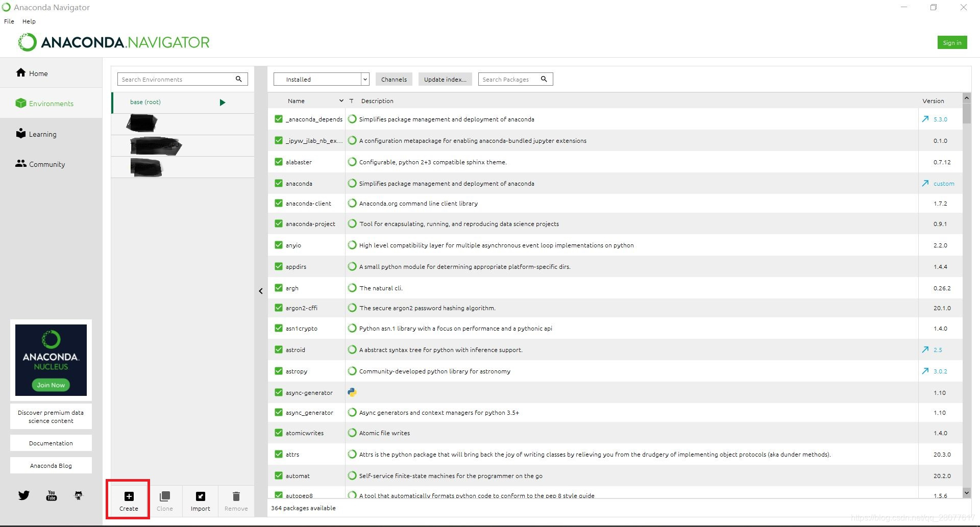This screenshot has width=980, height=527.
Task: Click the Home house icon in the sidebar
Action: pos(21,72)
